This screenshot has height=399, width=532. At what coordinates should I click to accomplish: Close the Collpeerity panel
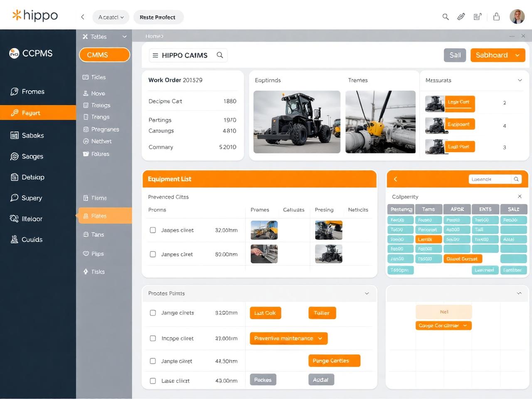click(520, 196)
